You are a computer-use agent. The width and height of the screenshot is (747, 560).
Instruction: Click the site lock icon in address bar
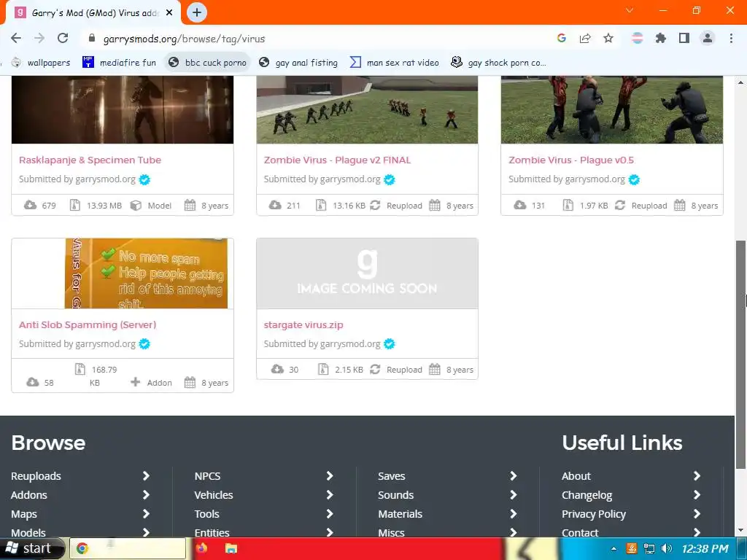click(x=92, y=38)
